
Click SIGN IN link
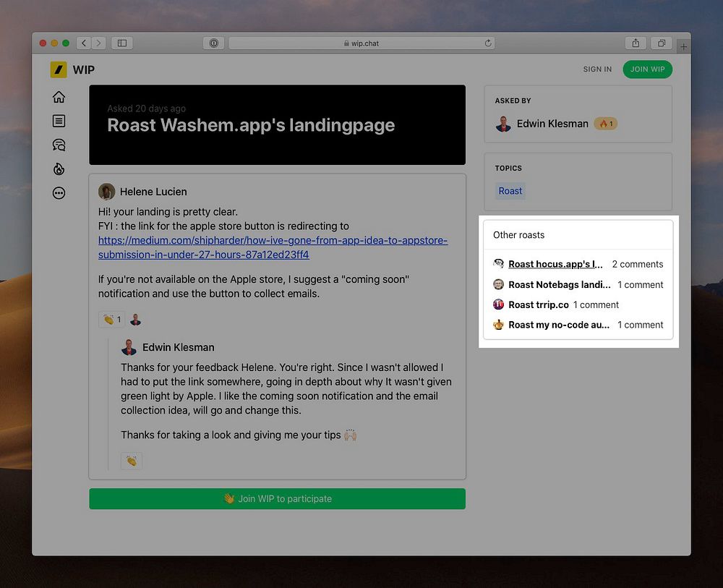click(x=597, y=69)
